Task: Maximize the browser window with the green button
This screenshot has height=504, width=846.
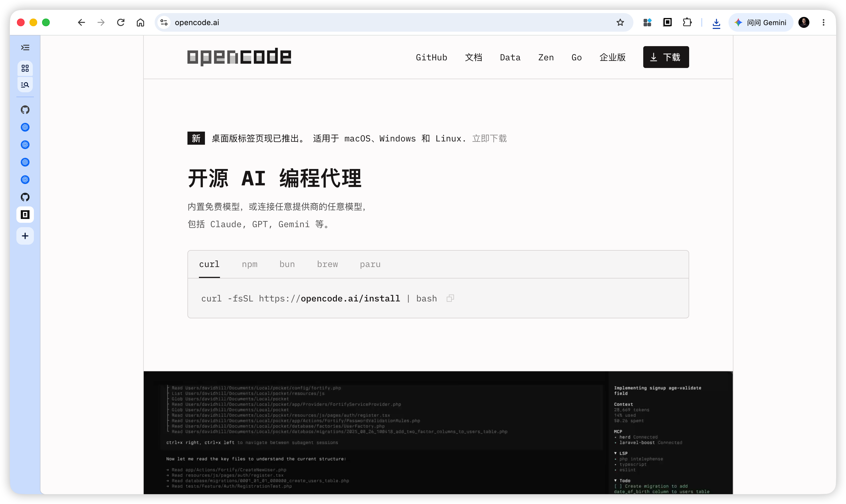Action: coord(46,22)
